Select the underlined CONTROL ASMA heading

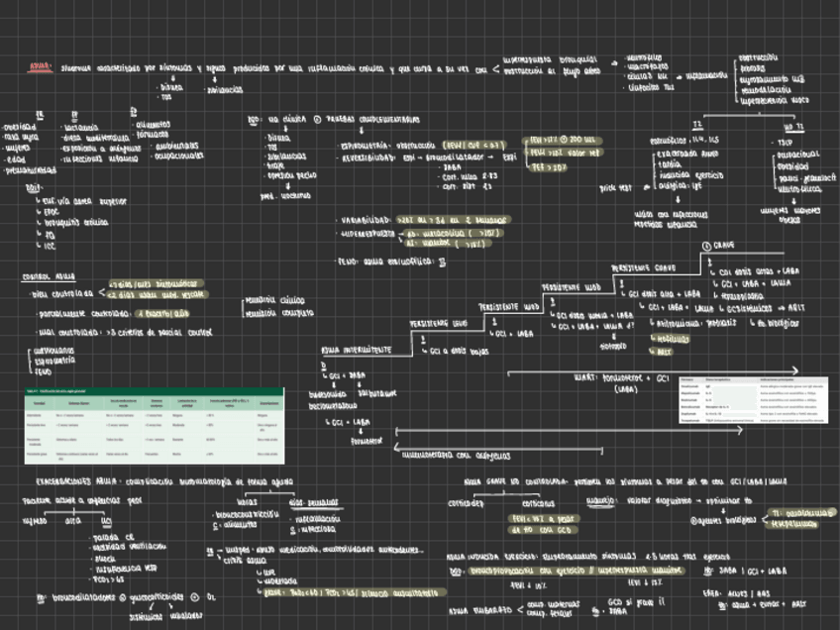pyautogui.click(x=50, y=277)
